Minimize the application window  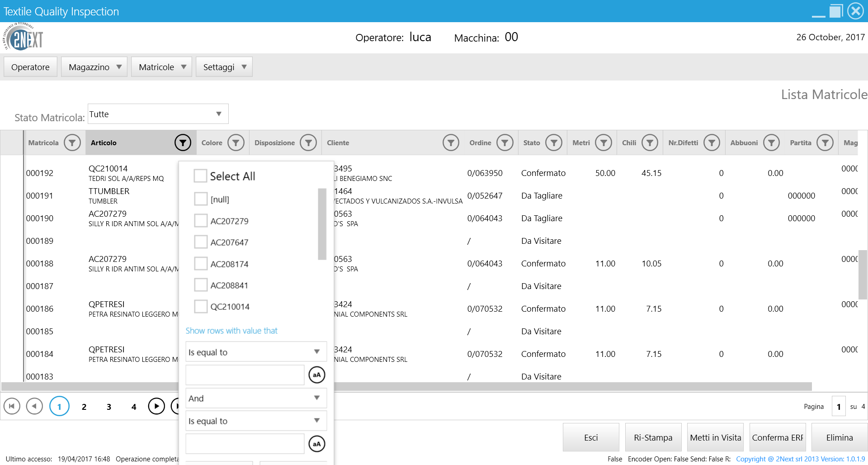tap(818, 16)
